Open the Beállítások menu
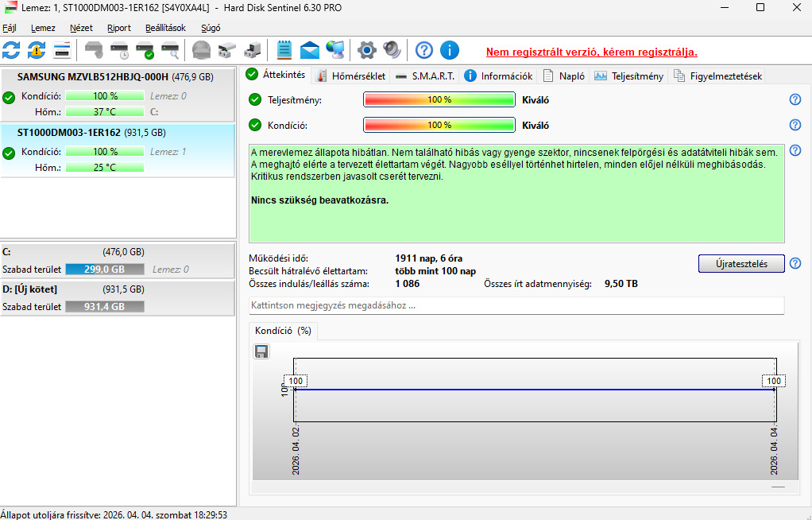 click(x=166, y=28)
